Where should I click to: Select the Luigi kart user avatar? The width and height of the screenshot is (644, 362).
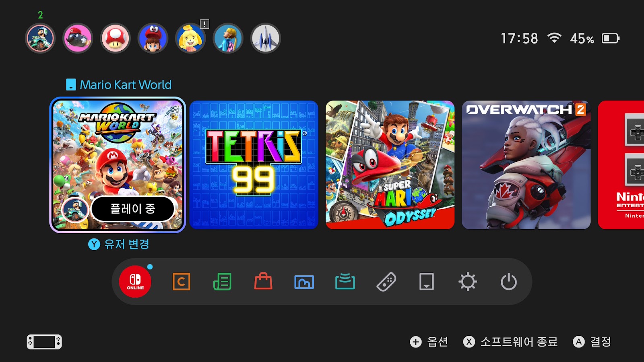(40, 38)
